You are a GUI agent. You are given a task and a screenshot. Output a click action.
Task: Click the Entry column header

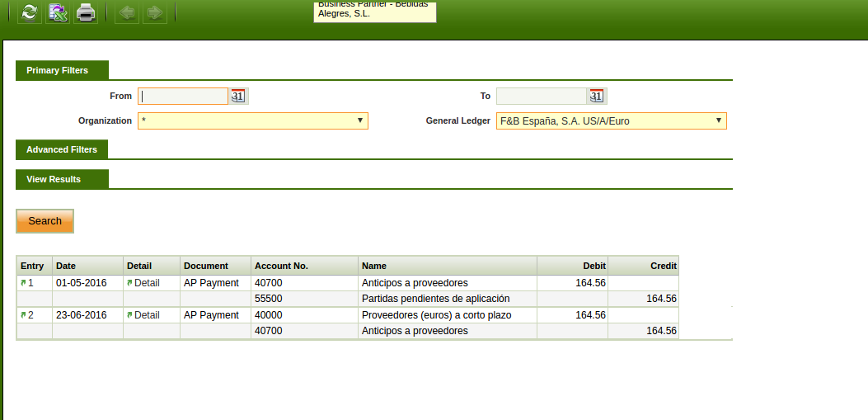[35, 266]
